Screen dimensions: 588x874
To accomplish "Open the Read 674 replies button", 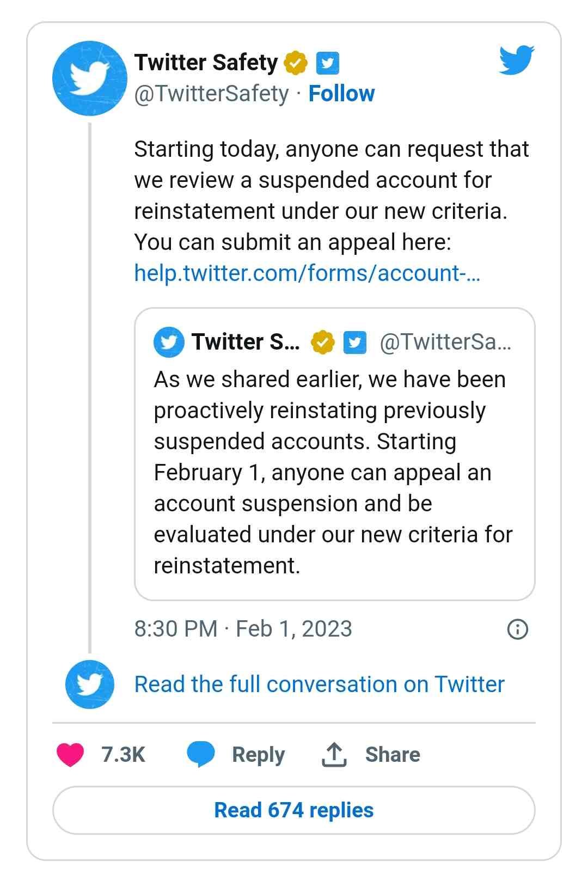I will pos(294,810).
